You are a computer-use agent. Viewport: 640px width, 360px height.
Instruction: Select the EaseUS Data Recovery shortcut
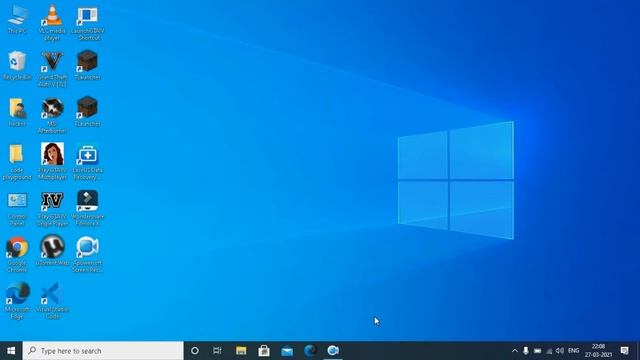87,162
